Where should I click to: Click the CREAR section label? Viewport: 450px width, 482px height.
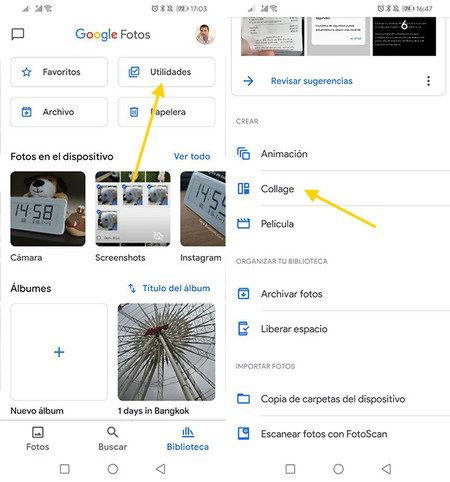coord(247,121)
